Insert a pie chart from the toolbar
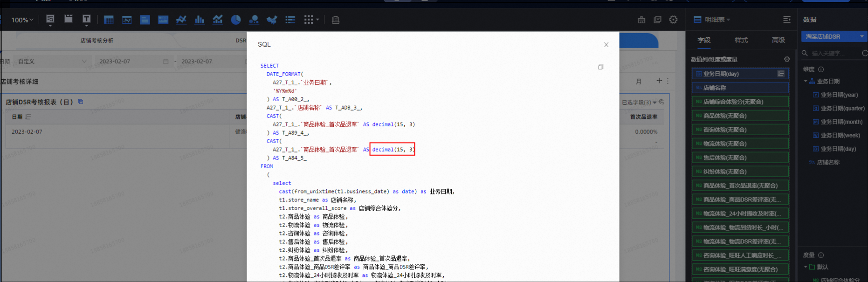Screen dimensions: 868x282 pyautogui.click(x=236, y=20)
